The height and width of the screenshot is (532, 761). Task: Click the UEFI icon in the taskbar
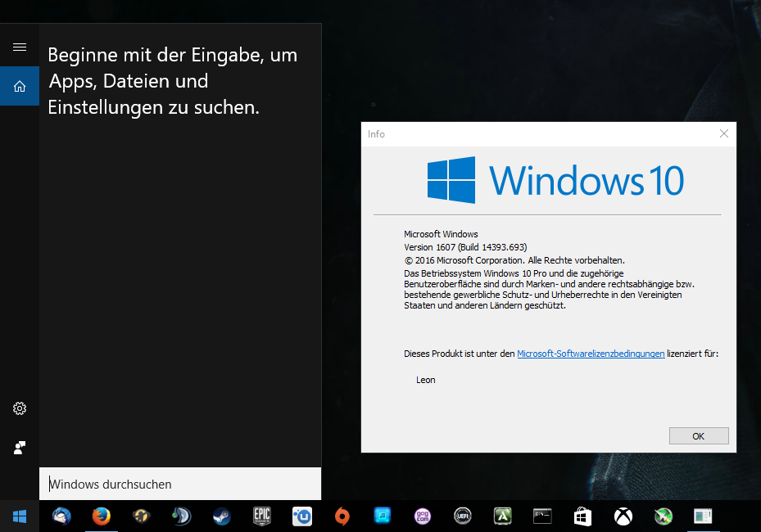pos(463,516)
